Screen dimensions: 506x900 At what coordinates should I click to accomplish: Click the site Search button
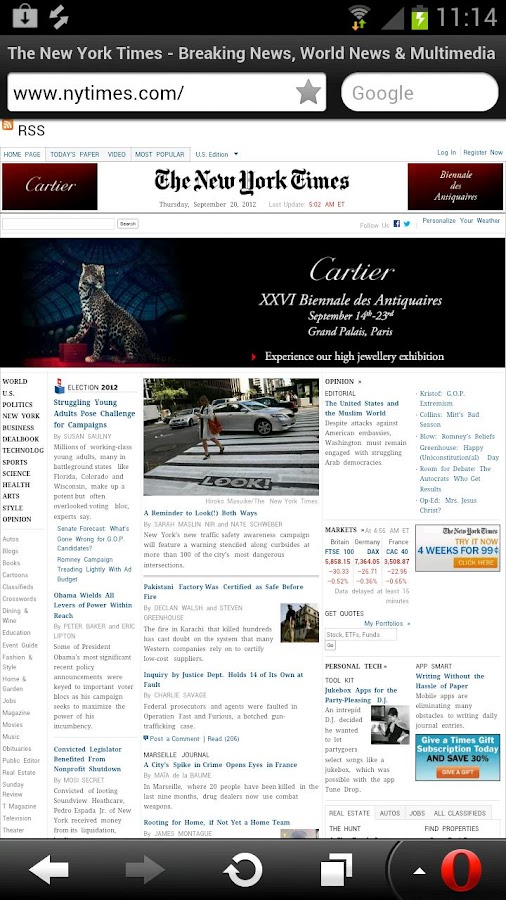127,224
